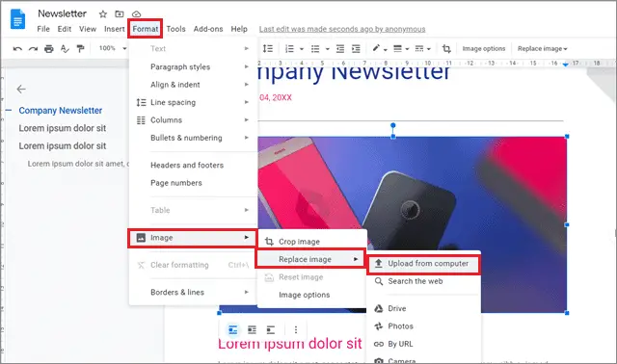The image size is (617, 364).
Task: Click the spell check icon
Action: point(65,49)
